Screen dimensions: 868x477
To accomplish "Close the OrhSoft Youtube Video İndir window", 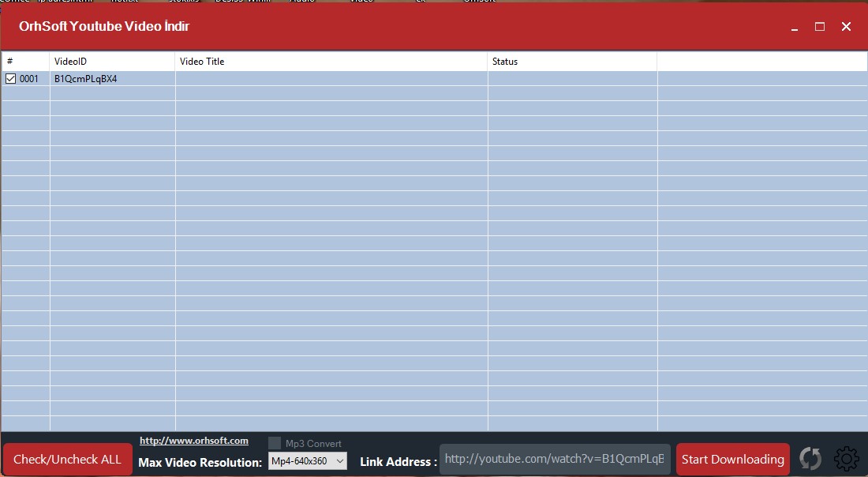I will 846,27.
